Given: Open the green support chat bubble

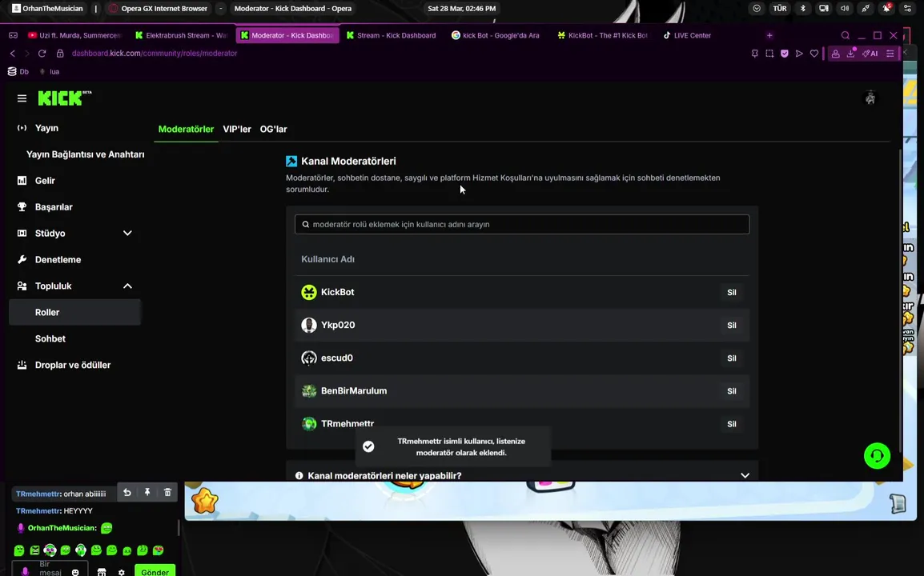Looking at the screenshot, I should pyautogui.click(x=877, y=456).
